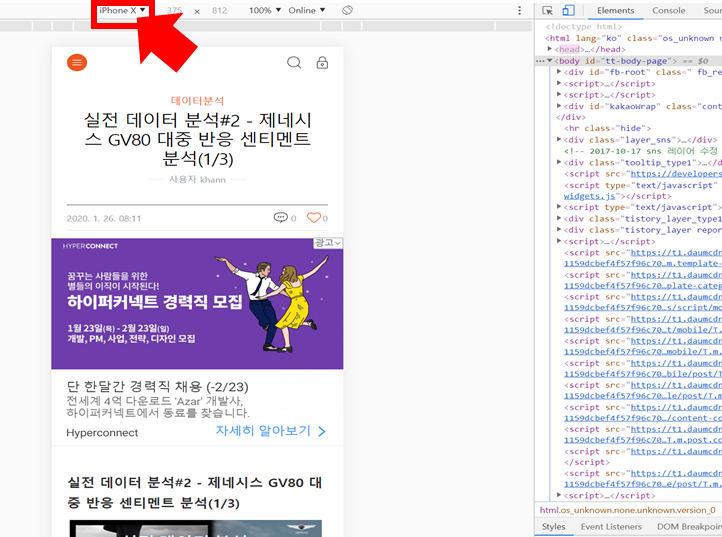The image size is (722, 537).
Task: Click the Hyperconnect advertiser name
Action: click(102, 432)
